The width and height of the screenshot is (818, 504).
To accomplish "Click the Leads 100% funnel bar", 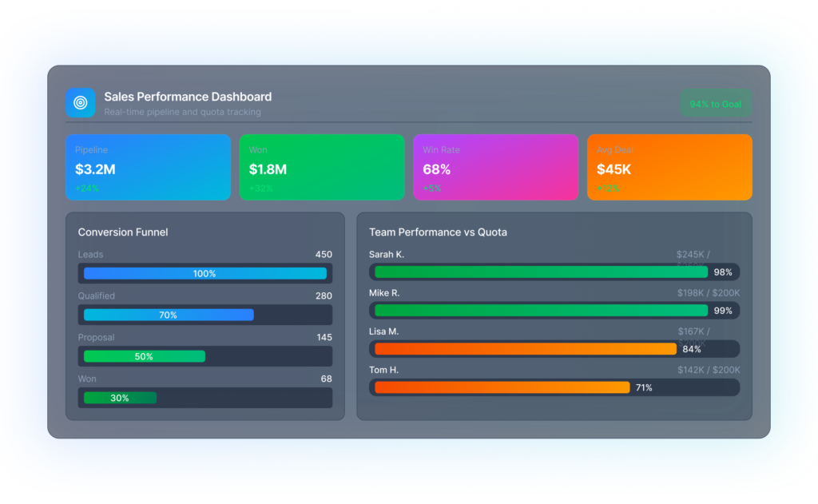I will 204,273.
